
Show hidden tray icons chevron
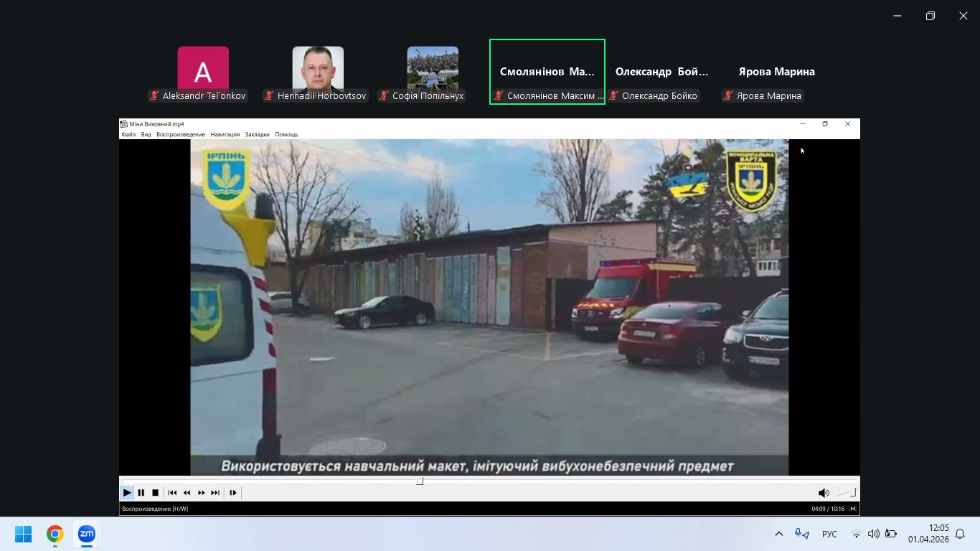coord(779,534)
